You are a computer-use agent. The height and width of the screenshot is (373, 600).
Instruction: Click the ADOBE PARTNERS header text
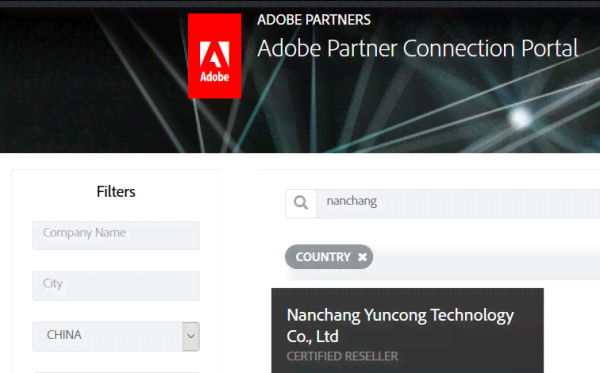point(314,20)
